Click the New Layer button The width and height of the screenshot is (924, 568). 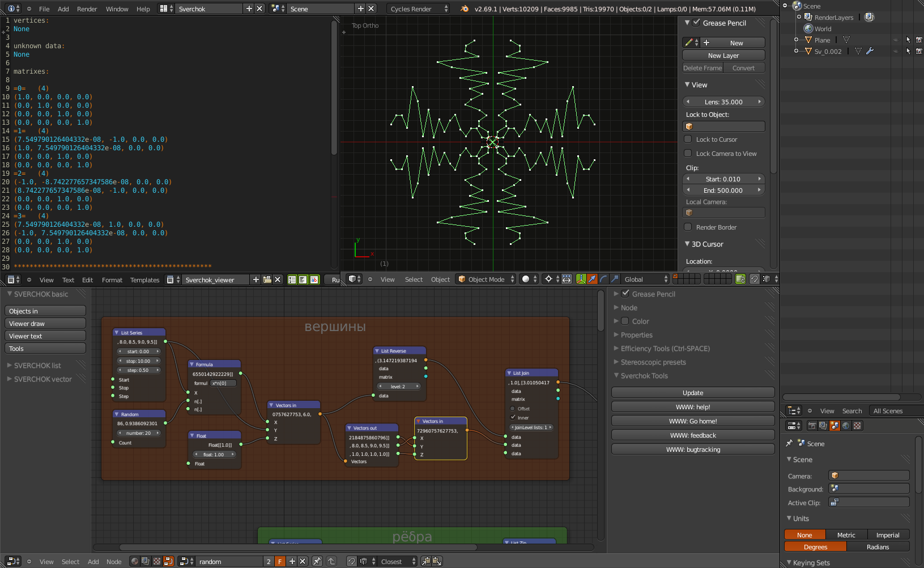point(723,56)
